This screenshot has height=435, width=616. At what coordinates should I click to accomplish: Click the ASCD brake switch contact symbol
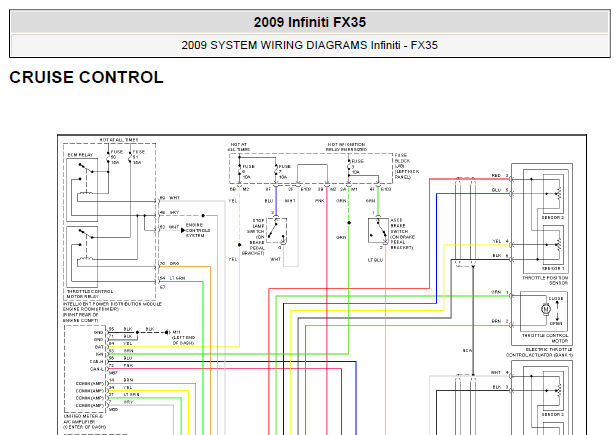378,231
